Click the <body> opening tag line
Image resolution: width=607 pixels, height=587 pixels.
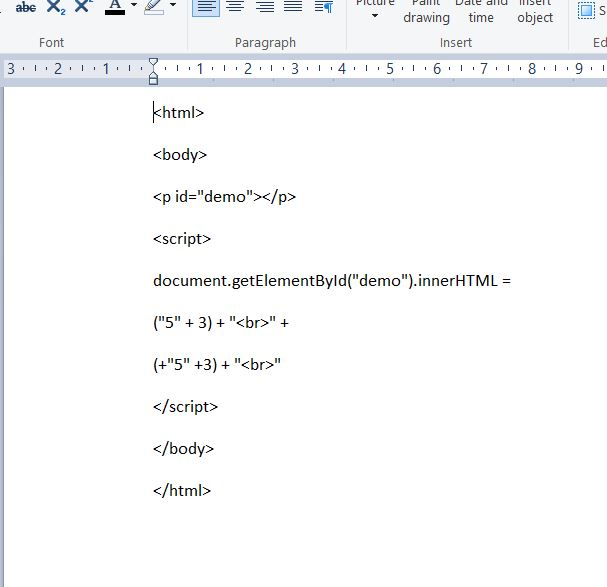180,155
